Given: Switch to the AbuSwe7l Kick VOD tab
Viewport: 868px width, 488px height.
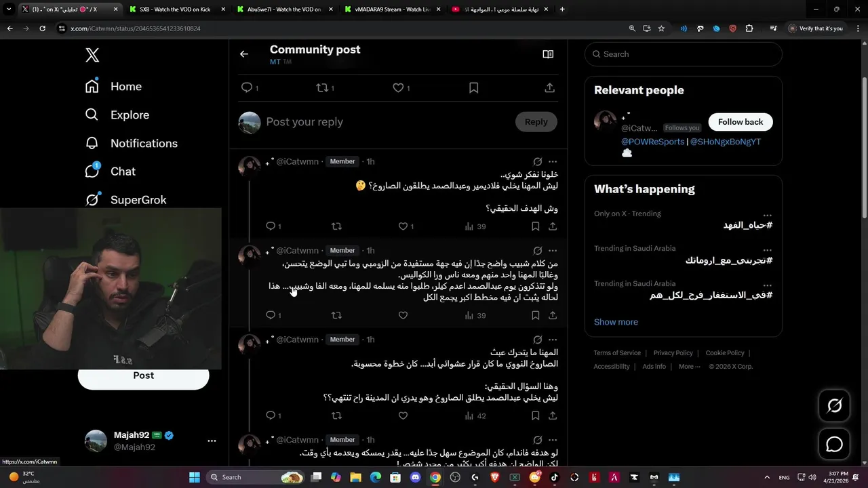Looking at the screenshot, I should [x=283, y=9].
